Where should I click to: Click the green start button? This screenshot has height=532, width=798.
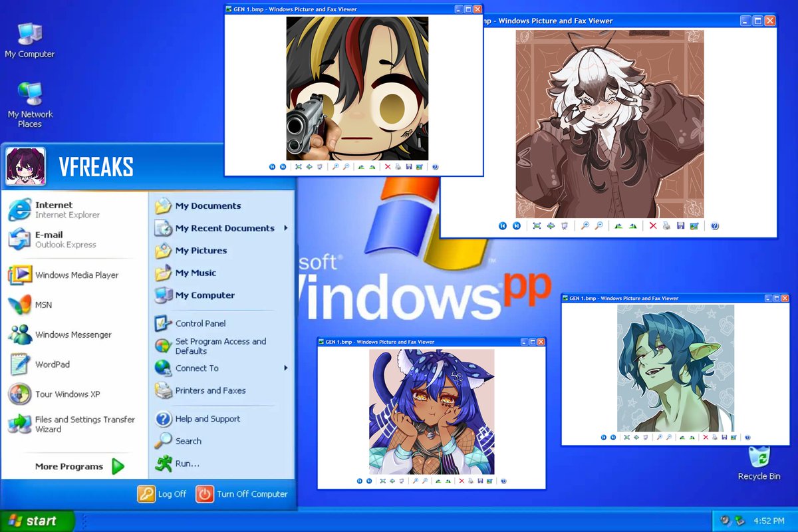coord(37,521)
